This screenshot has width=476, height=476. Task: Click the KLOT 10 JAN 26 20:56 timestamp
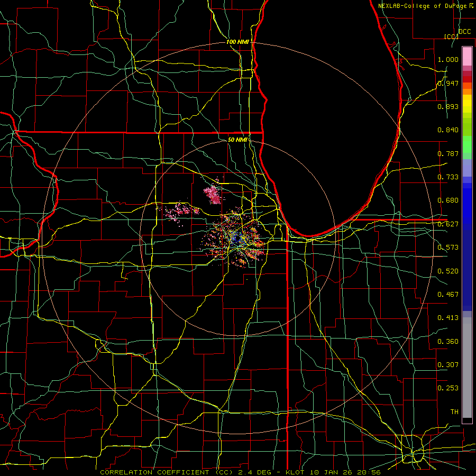333,472
